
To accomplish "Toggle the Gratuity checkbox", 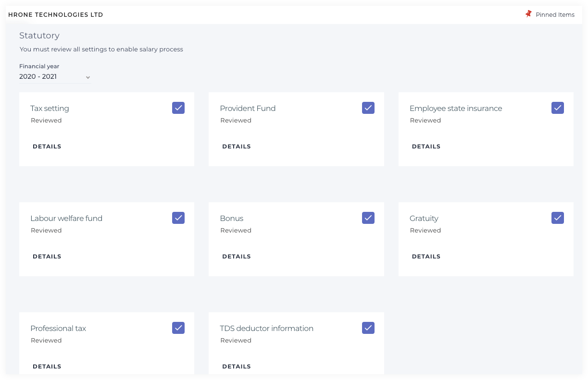I will pos(558,218).
